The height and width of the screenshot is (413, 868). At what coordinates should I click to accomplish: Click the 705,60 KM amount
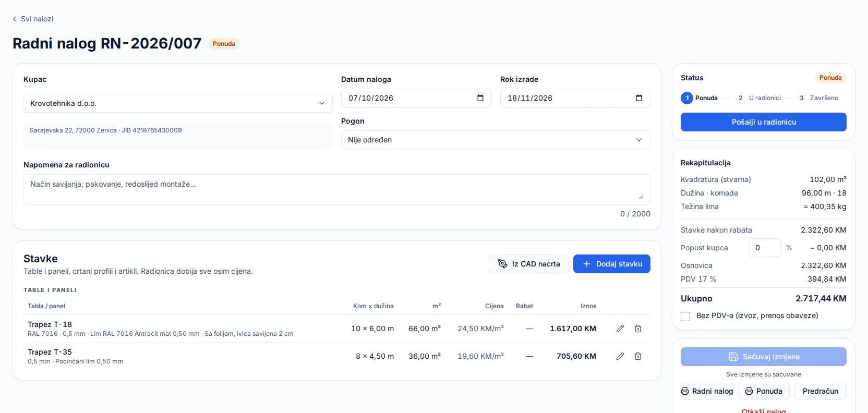(x=576, y=356)
